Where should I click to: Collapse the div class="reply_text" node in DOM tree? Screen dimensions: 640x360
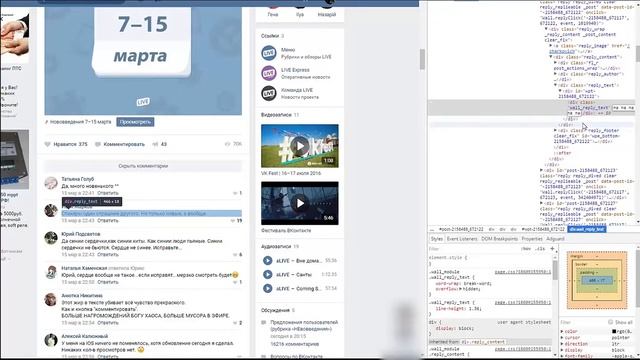pos(556,85)
